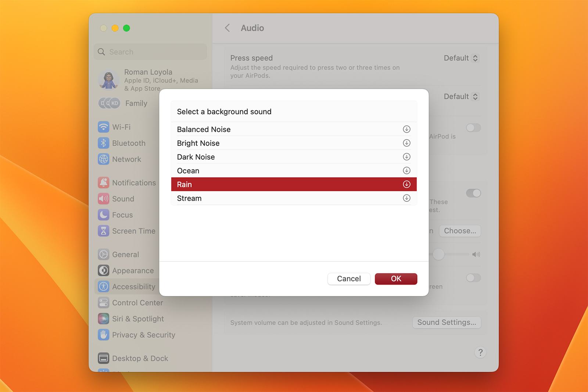Click the 'Control Center' sidebar label
588x392 pixels.
[137, 303]
